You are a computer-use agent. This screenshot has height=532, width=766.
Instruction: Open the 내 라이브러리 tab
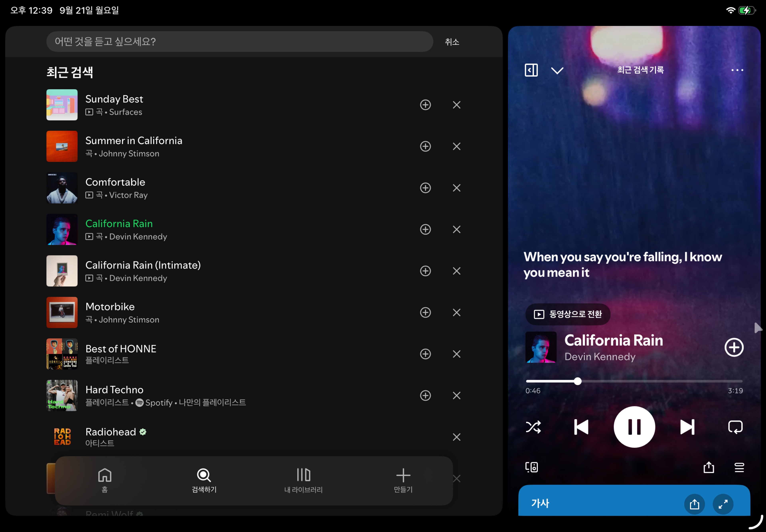pyautogui.click(x=303, y=480)
